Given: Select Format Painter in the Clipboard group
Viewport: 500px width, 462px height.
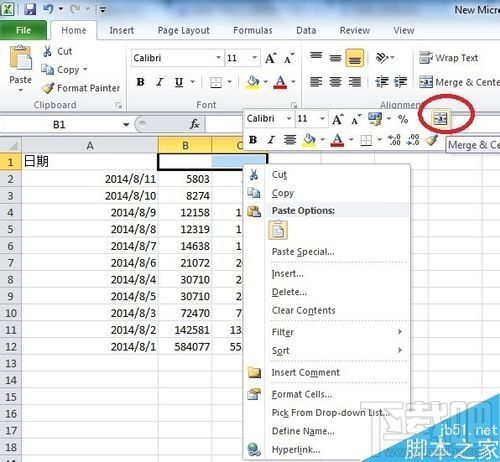Looking at the screenshot, I should click(x=81, y=88).
